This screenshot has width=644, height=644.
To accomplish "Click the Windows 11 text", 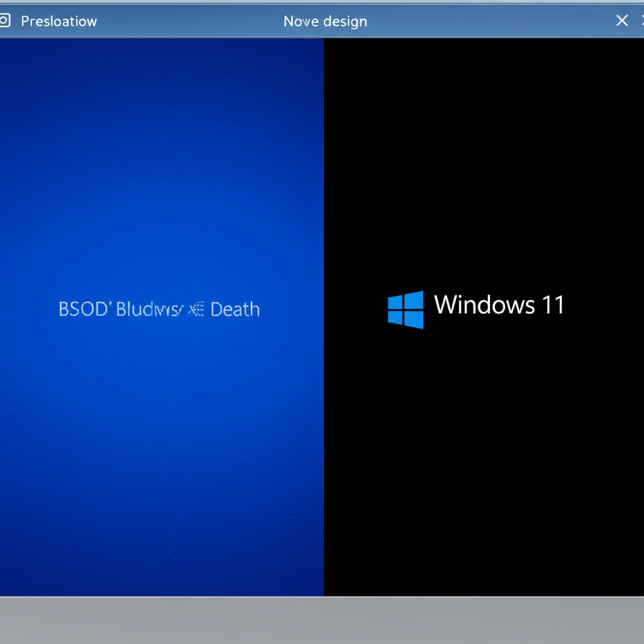I will pyautogui.click(x=499, y=305).
